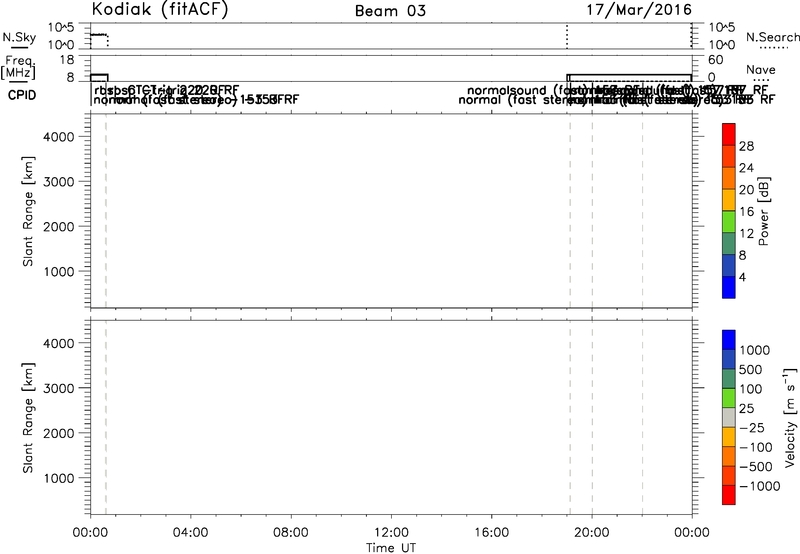Select the Velocity segment between 500 and 1000
The width and height of the screenshot is (800, 554).
pos(729,360)
